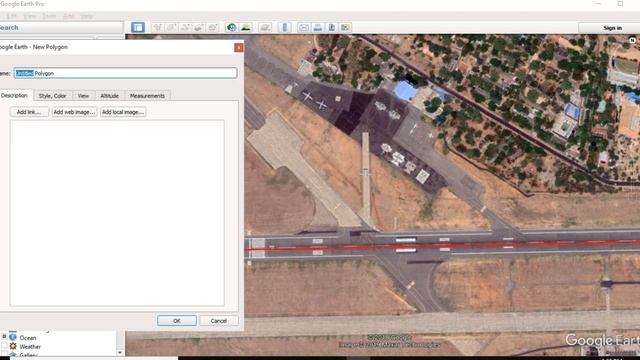Select the Save Image toolbar icon
Image resolution: width=640 pixels, height=360 pixels.
pyautogui.click(x=331, y=27)
